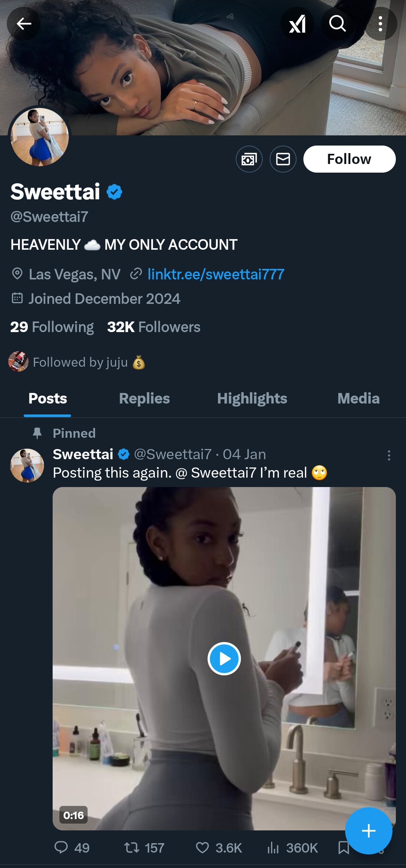Reply to the pinned post
This screenshot has width=406, height=868.
(x=61, y=847)
